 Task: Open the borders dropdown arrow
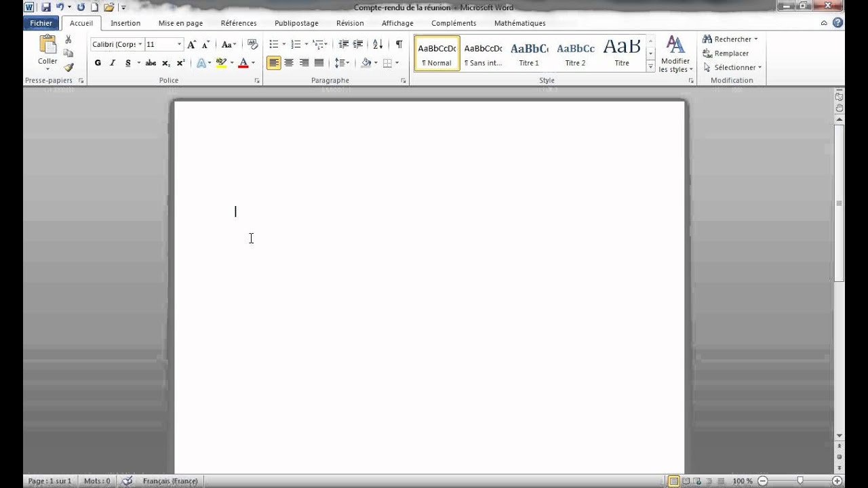[397, 62]
